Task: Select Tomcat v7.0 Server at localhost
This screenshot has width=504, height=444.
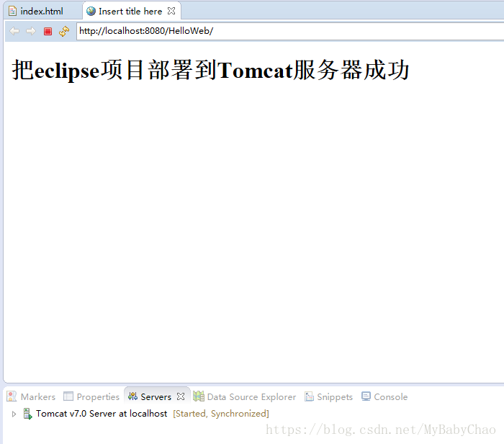Action: 102,414
